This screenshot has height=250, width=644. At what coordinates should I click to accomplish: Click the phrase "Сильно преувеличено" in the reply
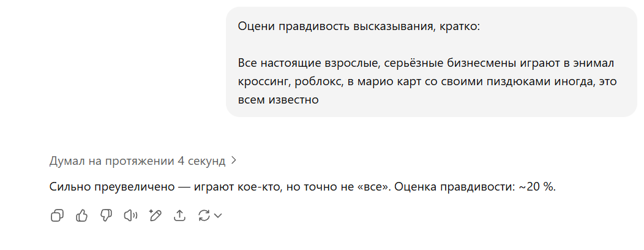(x=112, y=187)
